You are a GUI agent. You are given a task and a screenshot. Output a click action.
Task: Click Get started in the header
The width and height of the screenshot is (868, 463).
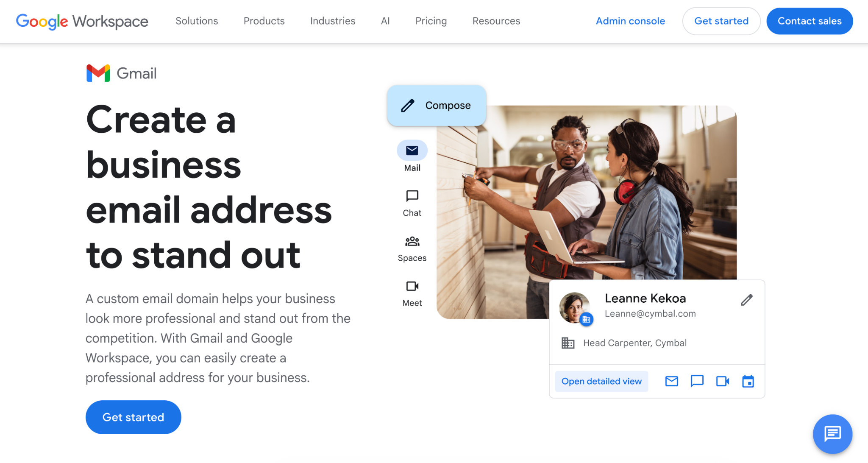pyautogui.click(x=721, y=21)
